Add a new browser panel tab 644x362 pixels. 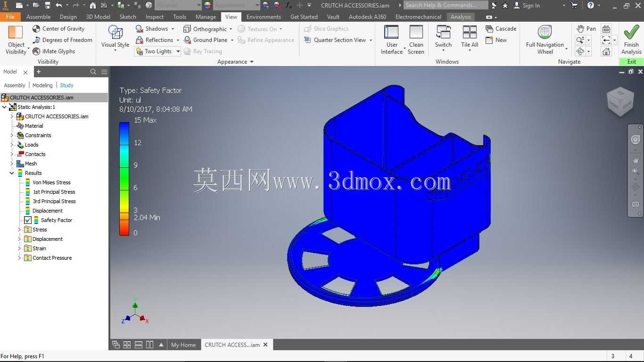tap(39, 72)
